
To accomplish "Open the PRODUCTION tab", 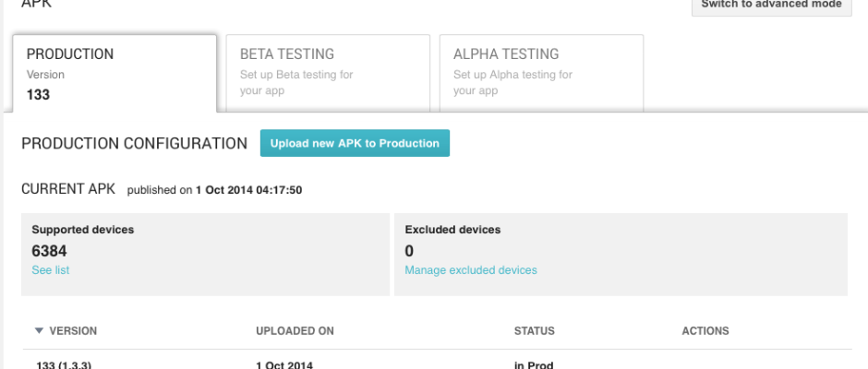I will click(x=115, y=74).
